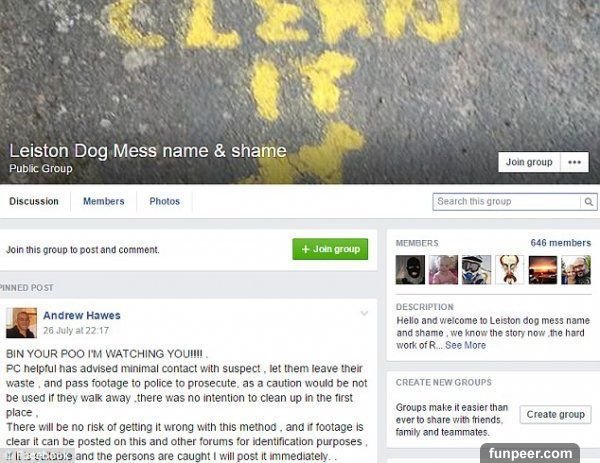Open the 646 members link
The image size is (600, 463).
(x=561, y=243)
